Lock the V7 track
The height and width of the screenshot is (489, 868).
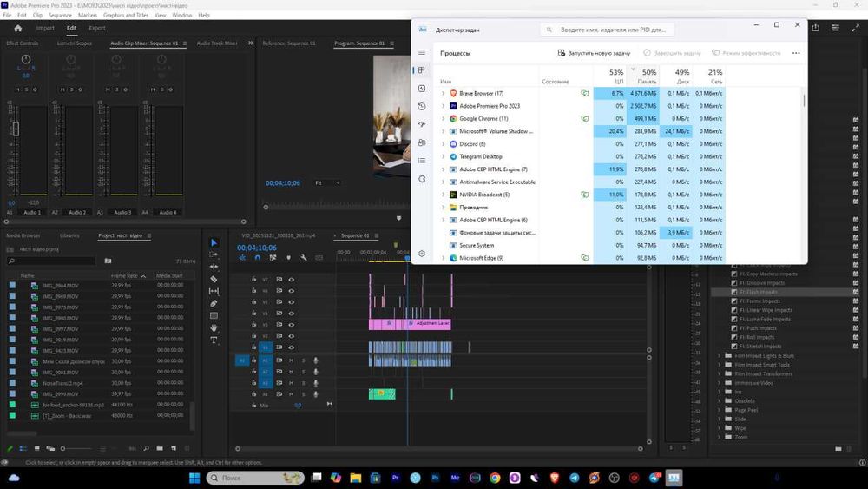[x=254, y=280]
